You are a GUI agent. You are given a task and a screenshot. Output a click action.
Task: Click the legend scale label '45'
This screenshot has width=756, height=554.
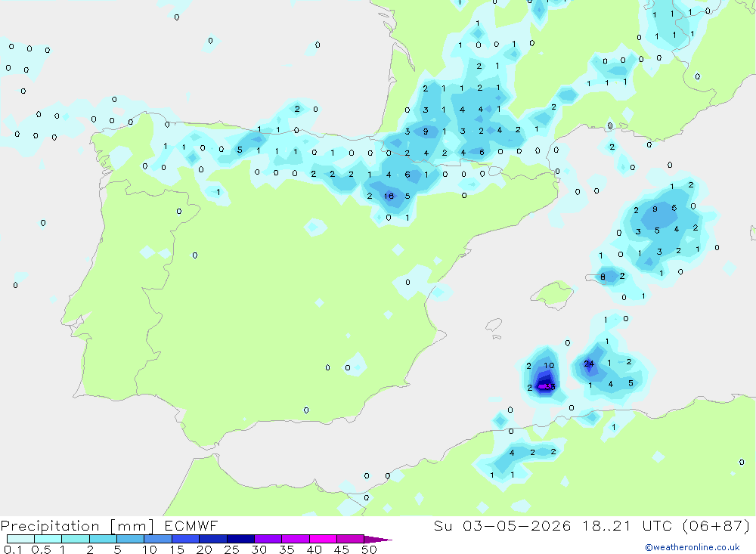pos(342,549)
